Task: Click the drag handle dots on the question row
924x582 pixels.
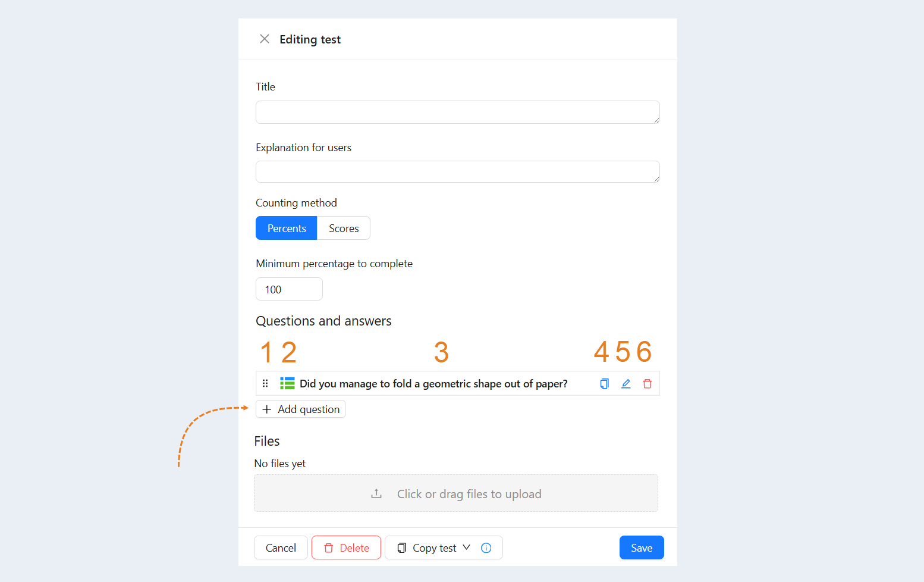Action: click(265, 383)
